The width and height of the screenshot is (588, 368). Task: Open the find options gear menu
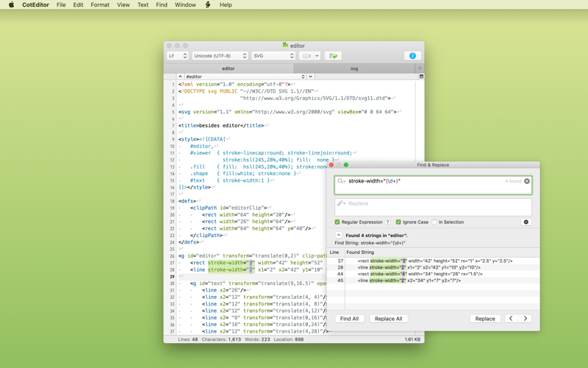pyautogui.click(x=526, y=222)
